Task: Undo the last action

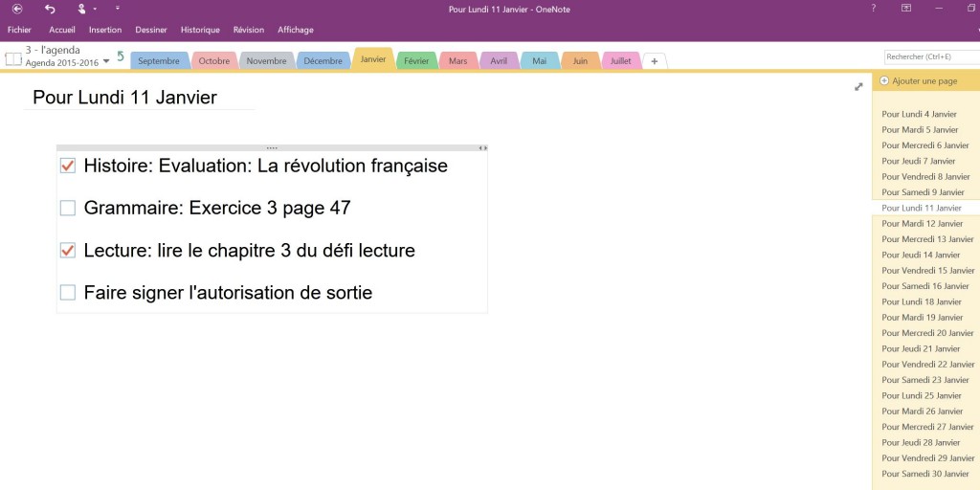Action: click(50, 9)
